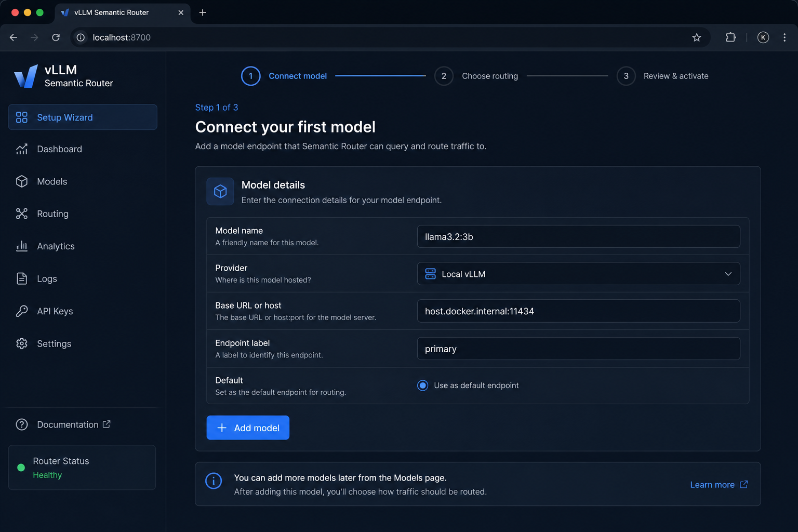
Task: Select step 1 Connect model
Action: [284, 76]
